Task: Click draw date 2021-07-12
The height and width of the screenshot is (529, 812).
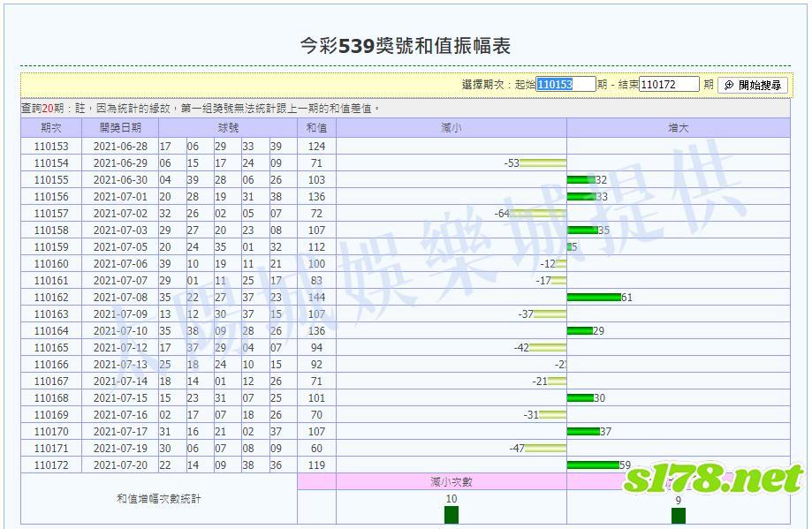Action: 120,347
